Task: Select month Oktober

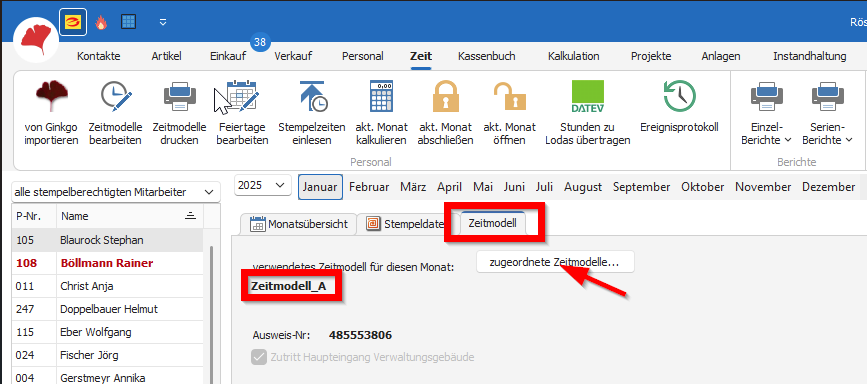Action: [x=702, y=186]
